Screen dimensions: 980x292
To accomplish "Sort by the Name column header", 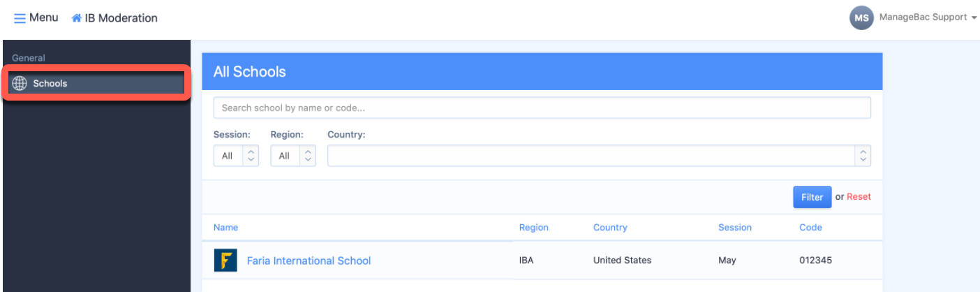I will [225, 227].
